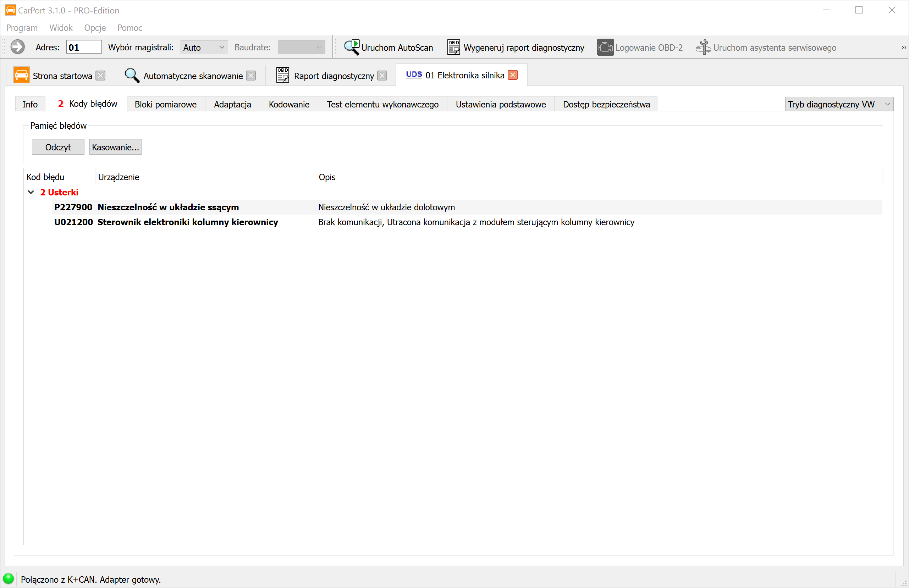The width and height of the screenshot is (909, 588).
Task: Open Tryb diagnostyczny VW dropdown
Action: tap(839, 104)
